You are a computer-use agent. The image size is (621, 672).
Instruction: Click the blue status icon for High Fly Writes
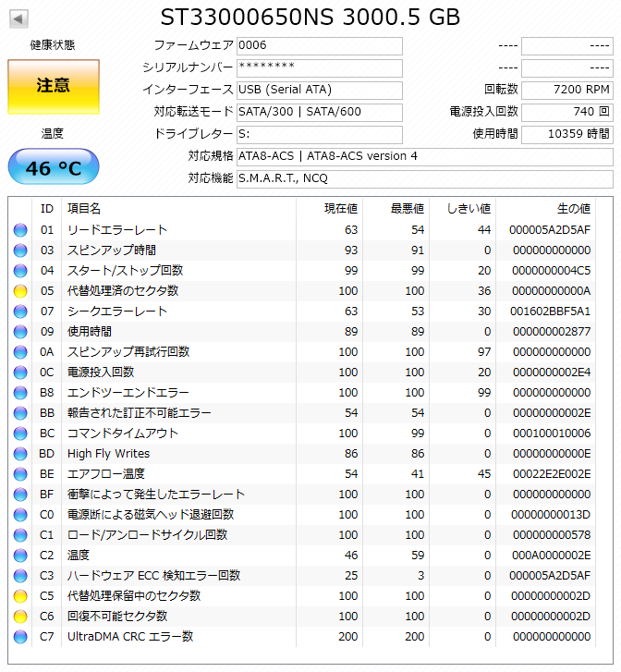tap(20, 454)
